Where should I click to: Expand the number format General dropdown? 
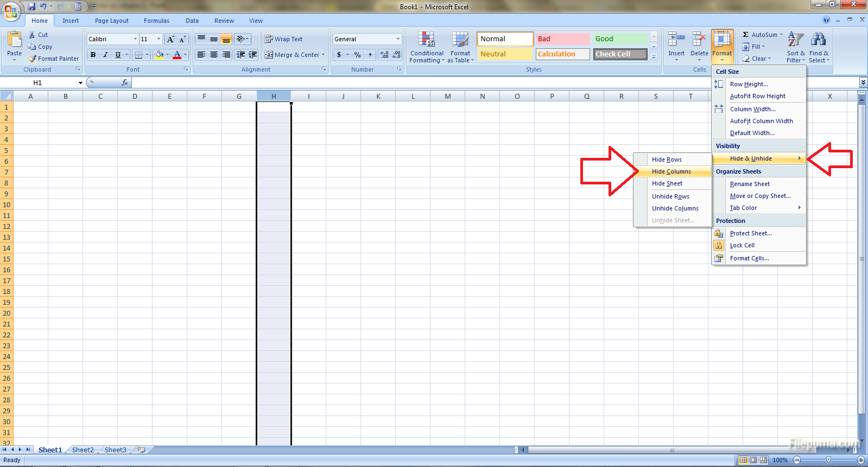point(398,39)
